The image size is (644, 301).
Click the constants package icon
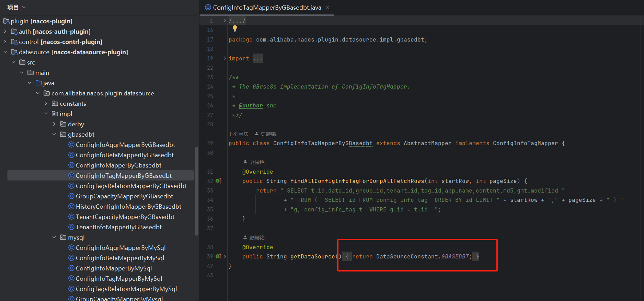pos(55,103)
